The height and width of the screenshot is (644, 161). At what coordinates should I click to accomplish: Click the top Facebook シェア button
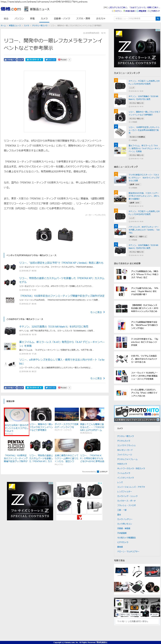[x=20, y=60]
